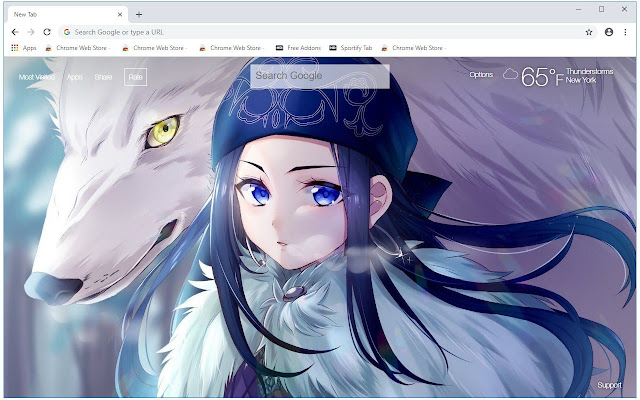640x400 pixels.
Task: Go back using the browser back arrow
Action: click(x=15, y=32)
